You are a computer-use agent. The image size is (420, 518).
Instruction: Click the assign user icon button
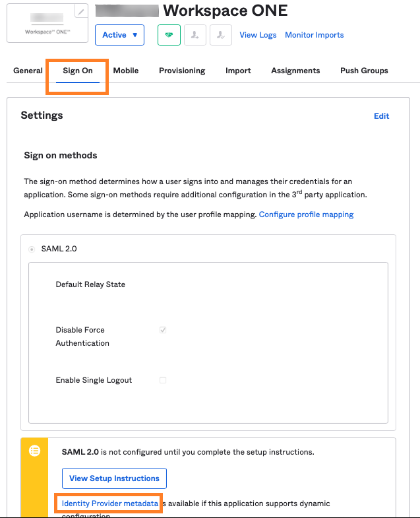coord(195,35)
